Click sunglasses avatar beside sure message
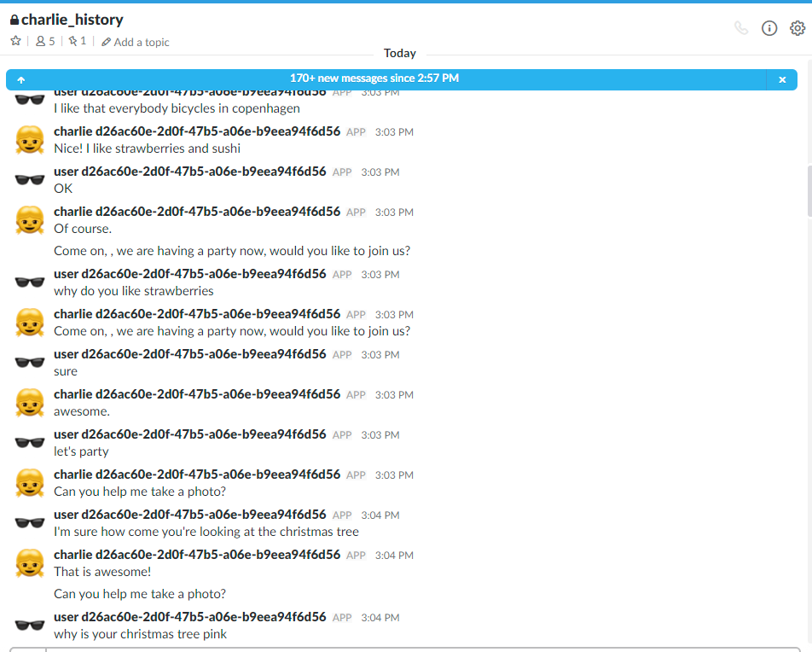The width and height of the screenshot is (812, 652). (x=30, y=363)
